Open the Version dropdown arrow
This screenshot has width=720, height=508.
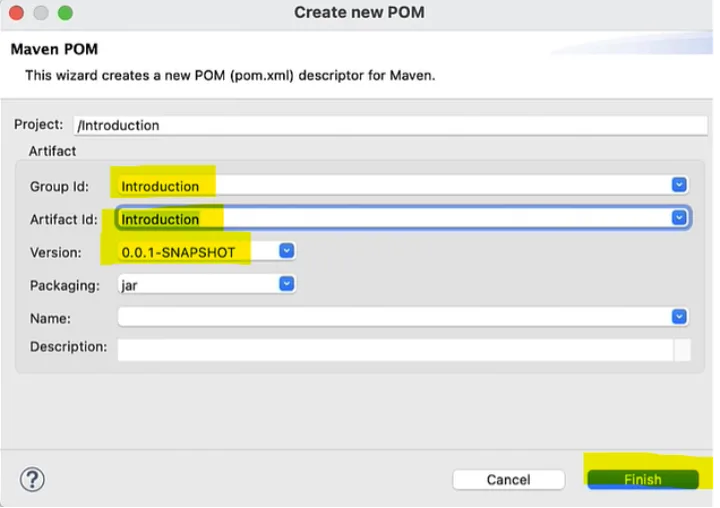pyautogui.click(x=287, y=251)
